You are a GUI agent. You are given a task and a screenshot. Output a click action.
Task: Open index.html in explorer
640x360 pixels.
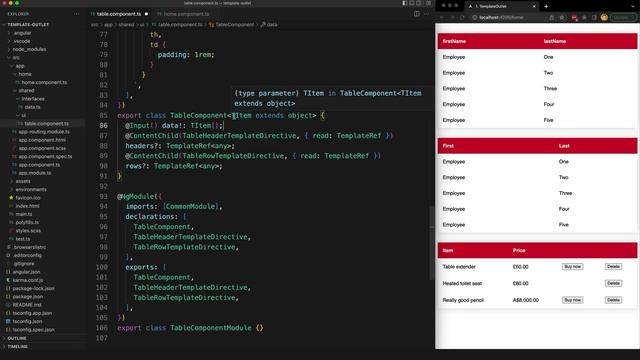27,206
